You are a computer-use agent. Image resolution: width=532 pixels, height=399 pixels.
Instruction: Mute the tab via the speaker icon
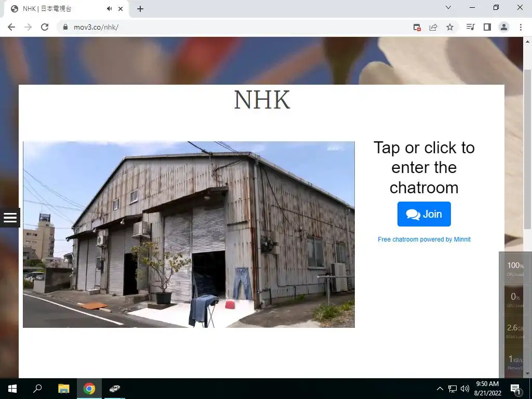109,9
